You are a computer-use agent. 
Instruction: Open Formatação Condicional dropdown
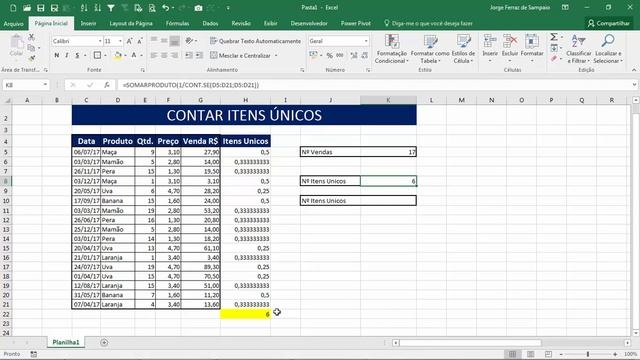click(391, 49)
